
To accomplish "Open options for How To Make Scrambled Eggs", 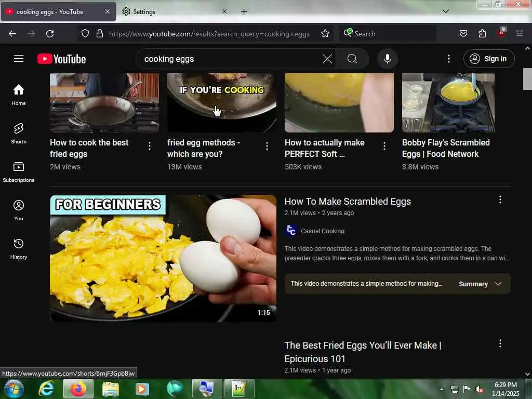I will coord(500,200).
